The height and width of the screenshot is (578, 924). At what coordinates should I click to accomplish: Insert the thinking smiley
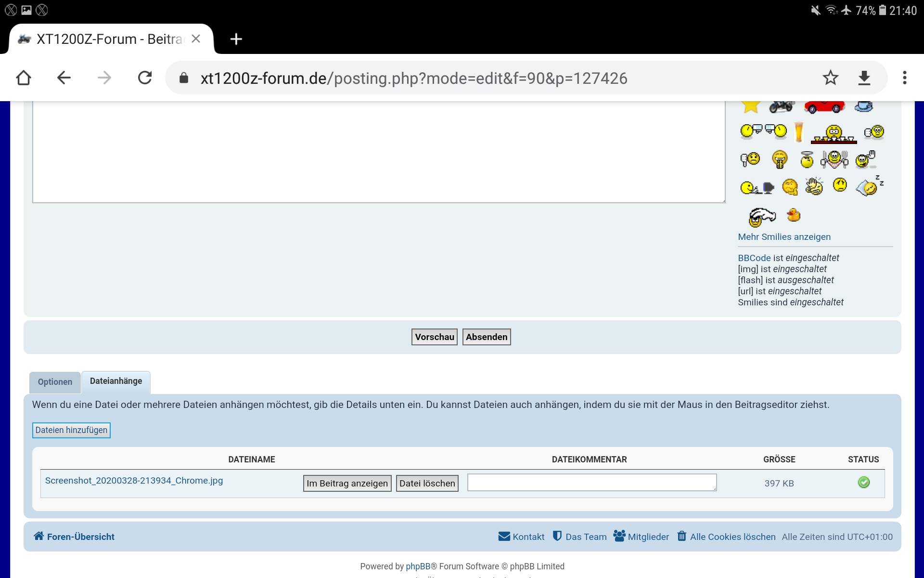pos(790,187)
